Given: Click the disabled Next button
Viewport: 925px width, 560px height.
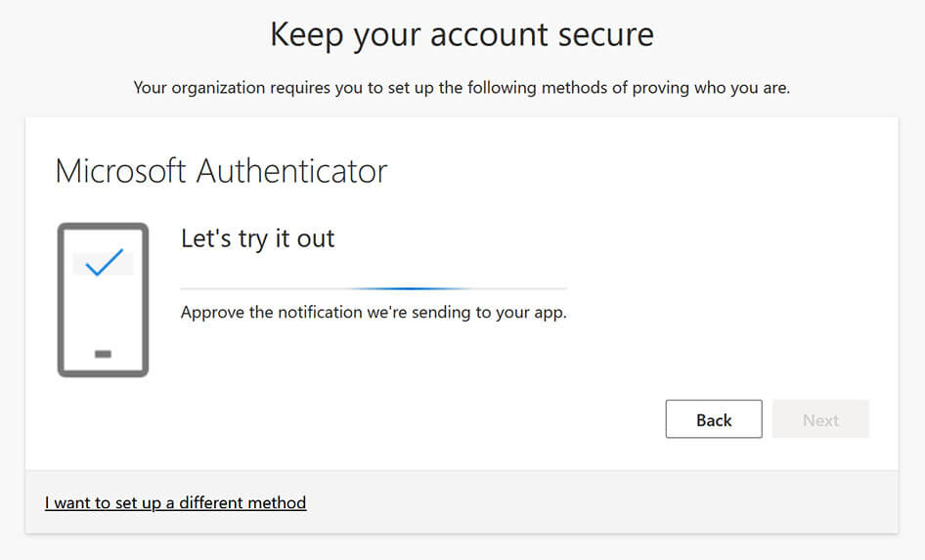Looking at the screenshot, I should coord(820,419).
